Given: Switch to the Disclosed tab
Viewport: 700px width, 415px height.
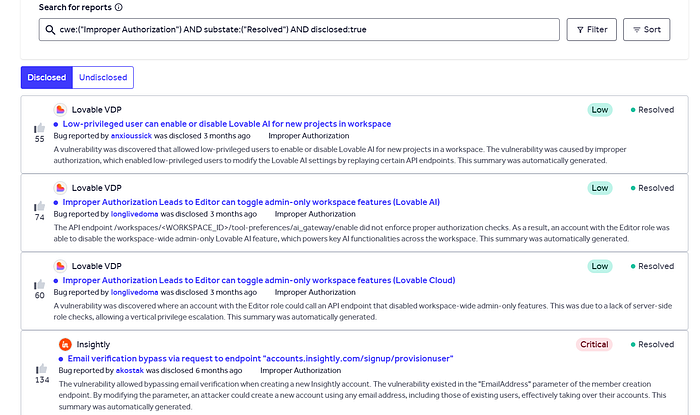Looking at the screenshot, I should point(46,77).
